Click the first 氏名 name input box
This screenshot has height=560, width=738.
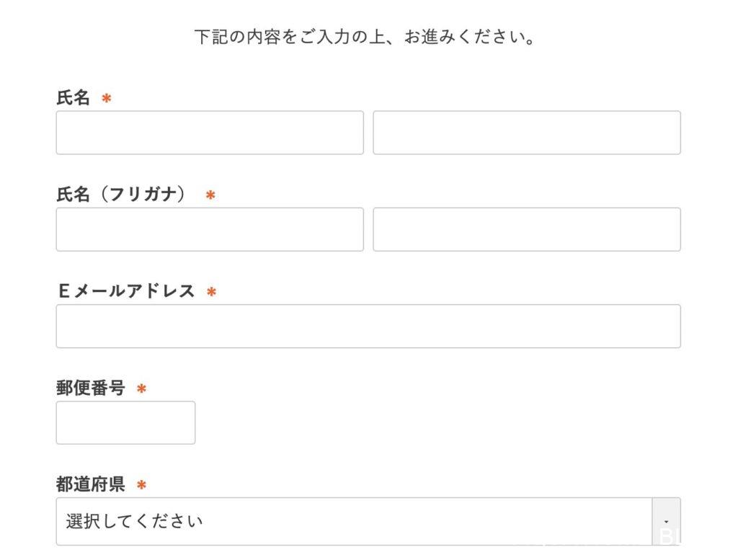tap(210, 133)
